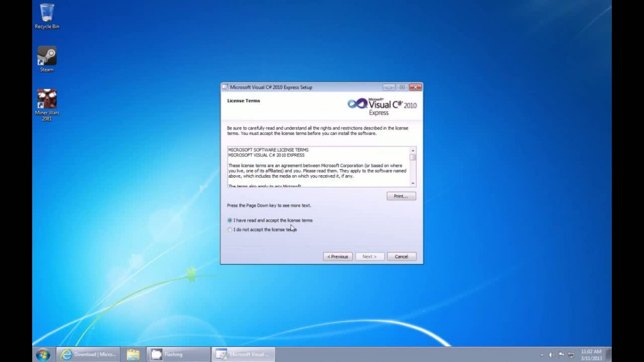
Task: Go back with the Previous button
Action: [x=338, y=257]
